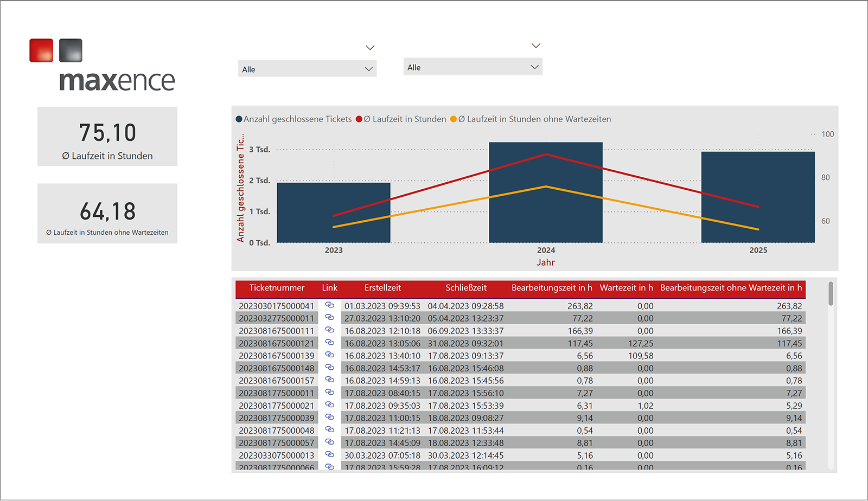Click the Schließzeit column header
This screenshot has width=868, height=501.
click(465, 288)
